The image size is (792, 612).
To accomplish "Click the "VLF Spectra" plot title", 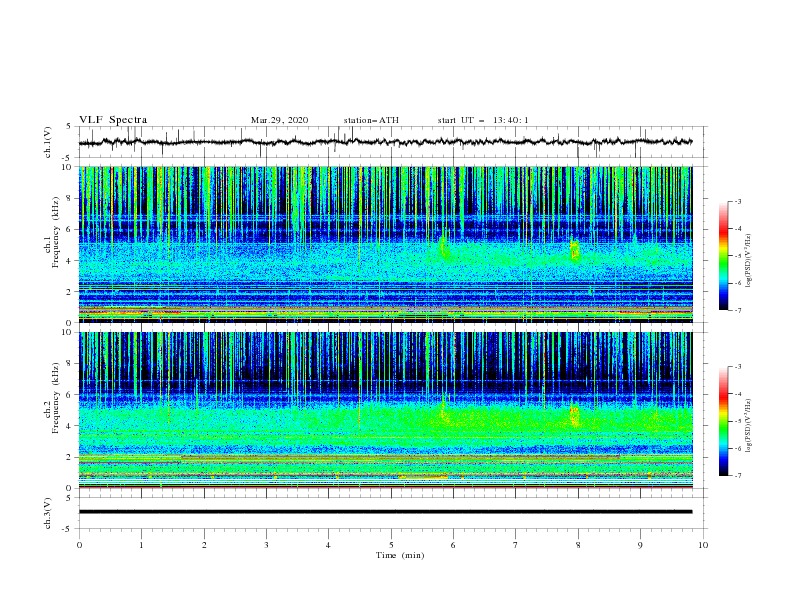I will click(x=113, y=120).
